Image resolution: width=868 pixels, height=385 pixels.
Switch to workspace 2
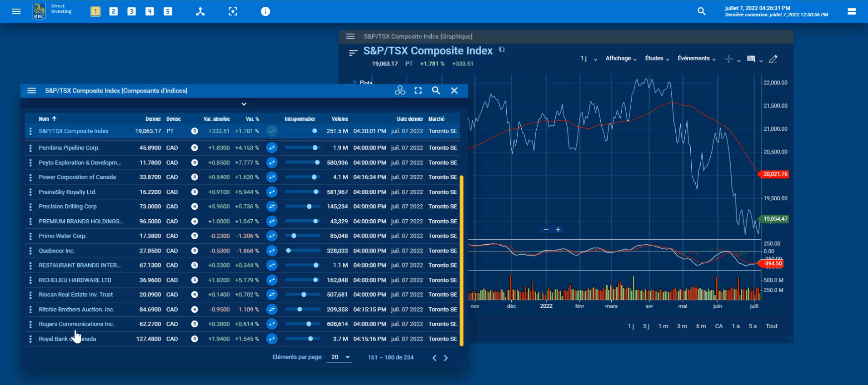click(114, 11)
